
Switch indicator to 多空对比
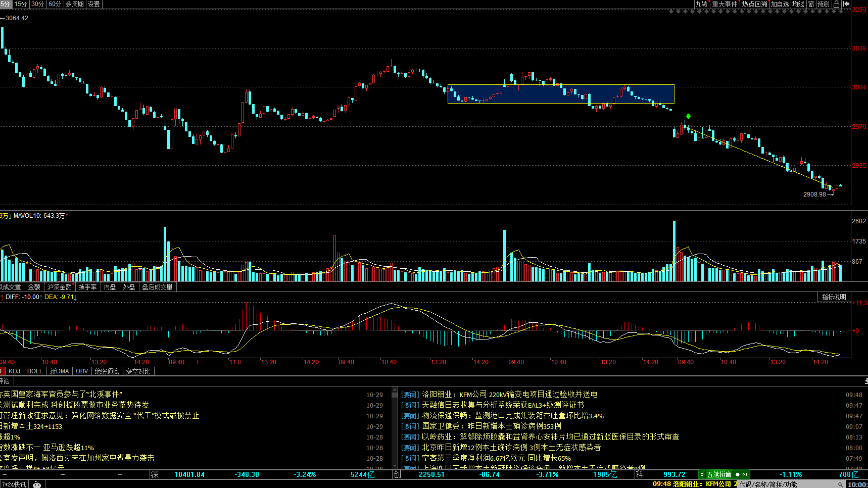click(138, 371)
